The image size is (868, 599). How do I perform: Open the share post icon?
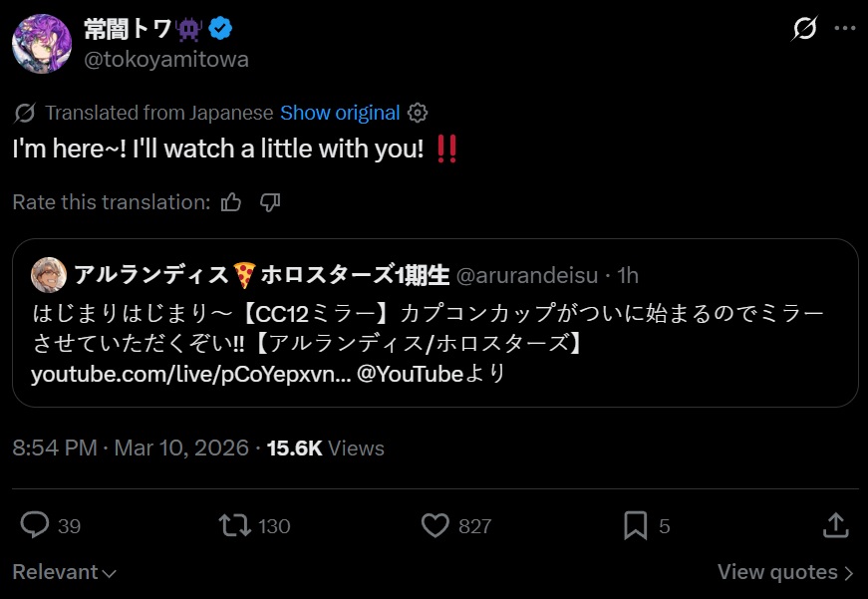tap(836, 525)
